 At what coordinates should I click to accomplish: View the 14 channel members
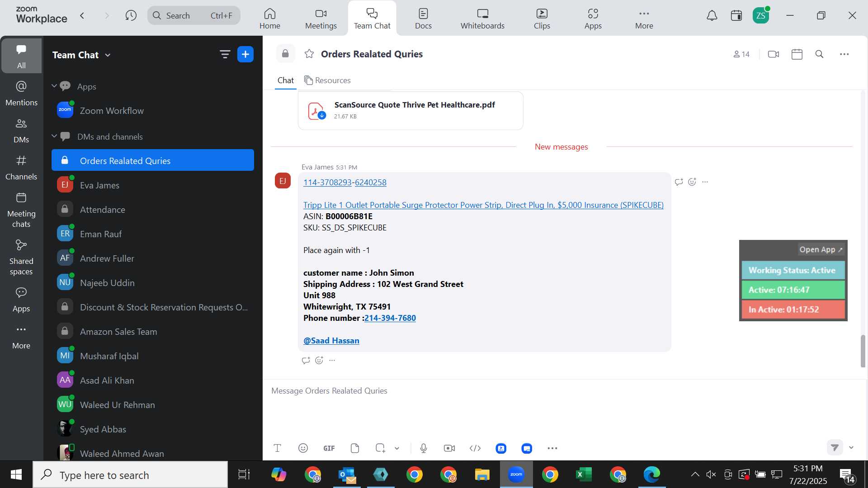click(x=741, y=54)
